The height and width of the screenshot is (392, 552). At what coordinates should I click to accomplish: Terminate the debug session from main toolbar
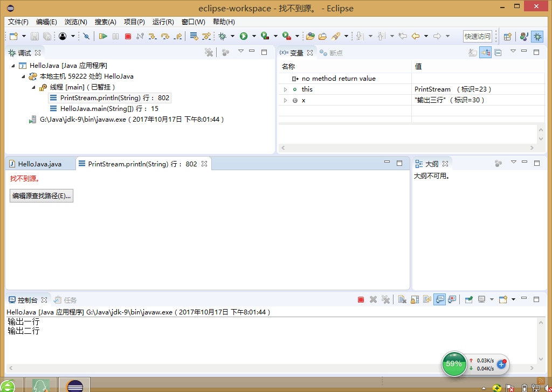pyautogui.click(x=128, y=36)
